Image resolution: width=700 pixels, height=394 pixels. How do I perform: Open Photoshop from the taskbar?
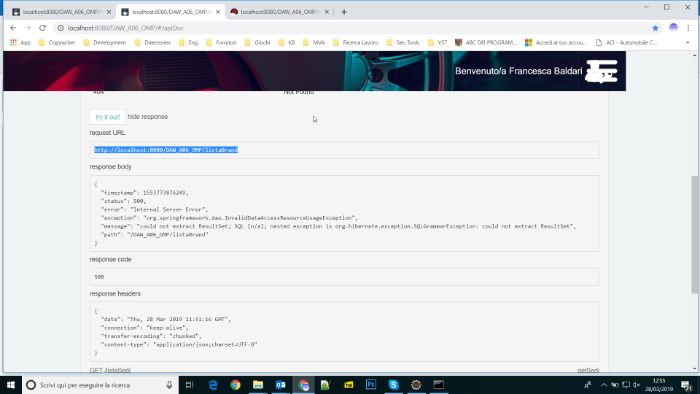[x=371, y=385]
